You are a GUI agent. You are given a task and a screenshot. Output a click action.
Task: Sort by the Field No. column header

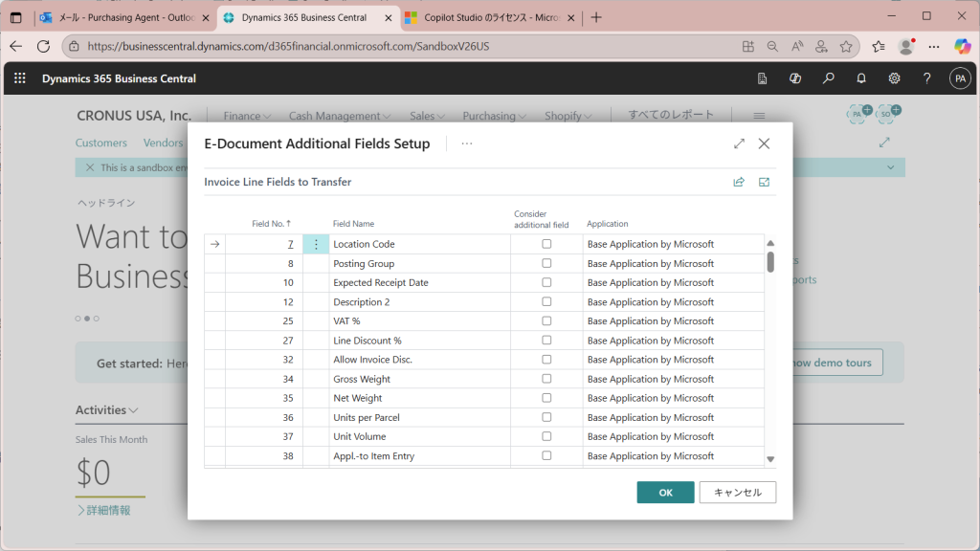tap(271, 224)
